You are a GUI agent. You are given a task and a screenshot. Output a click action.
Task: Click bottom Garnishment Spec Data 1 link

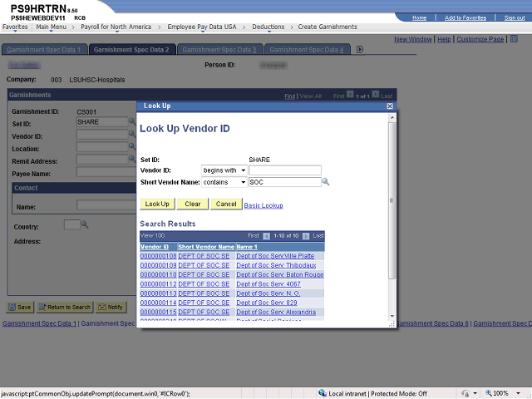[39, 323]
